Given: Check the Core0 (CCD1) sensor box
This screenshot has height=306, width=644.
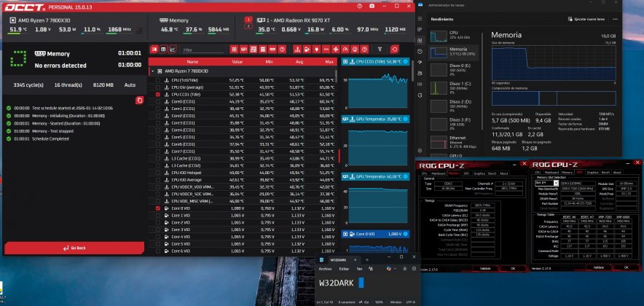Looking at the screenshot, I should (x=158, y=102).
